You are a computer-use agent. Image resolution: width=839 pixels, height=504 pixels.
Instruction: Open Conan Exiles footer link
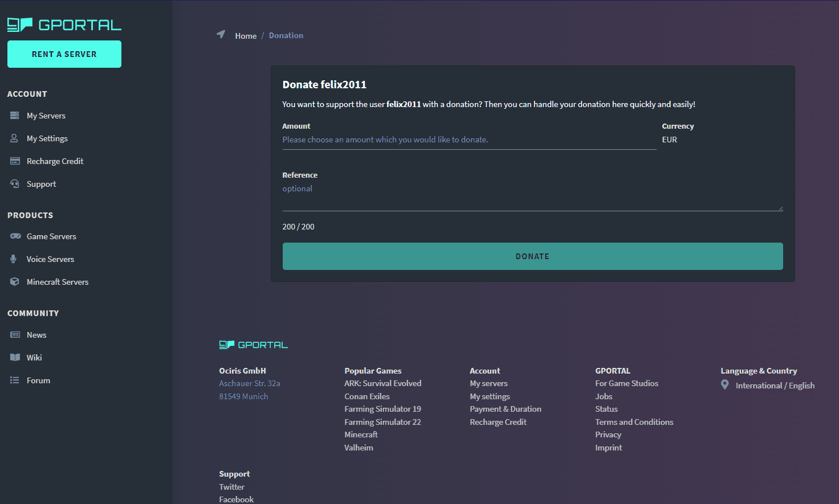point(367,396)
